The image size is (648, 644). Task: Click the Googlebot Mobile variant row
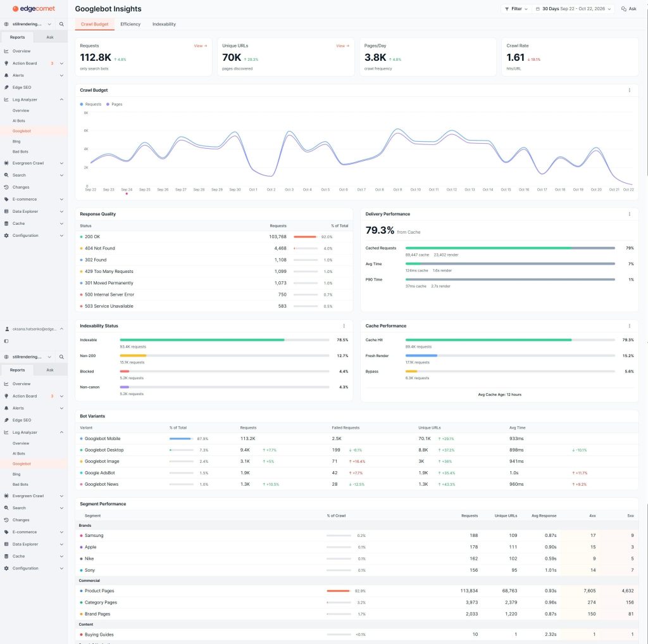(357, 439)
